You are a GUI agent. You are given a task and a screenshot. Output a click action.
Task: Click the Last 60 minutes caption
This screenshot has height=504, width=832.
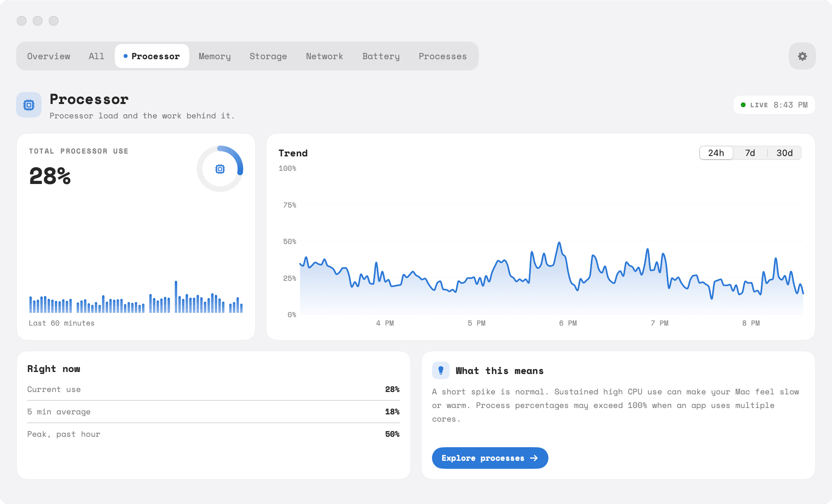(62, 323)
